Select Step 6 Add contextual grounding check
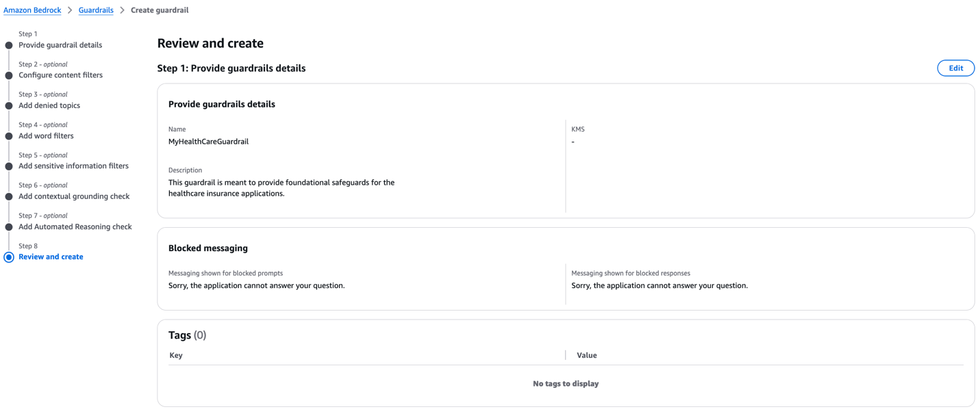The image size is (980, 418). [x=74, y=196]
